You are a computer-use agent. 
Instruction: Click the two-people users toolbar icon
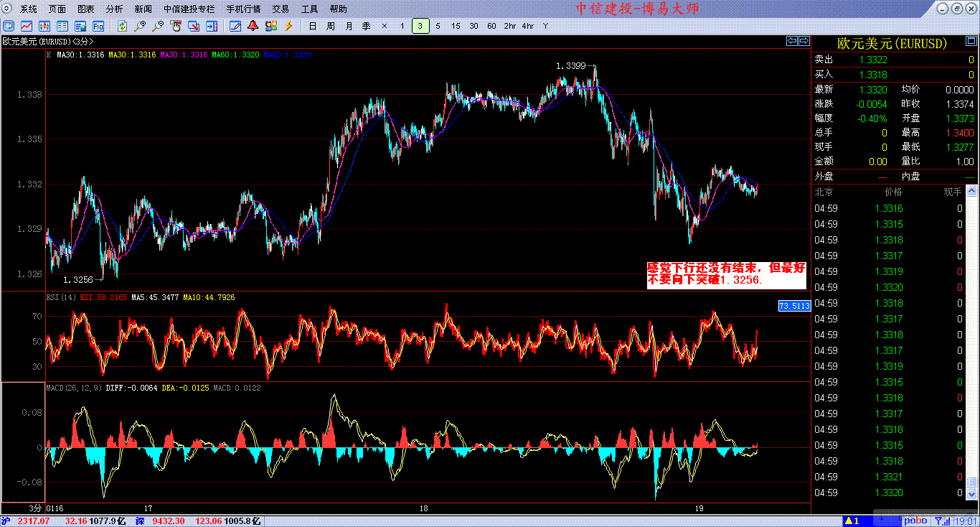click(x=271, y=27)
